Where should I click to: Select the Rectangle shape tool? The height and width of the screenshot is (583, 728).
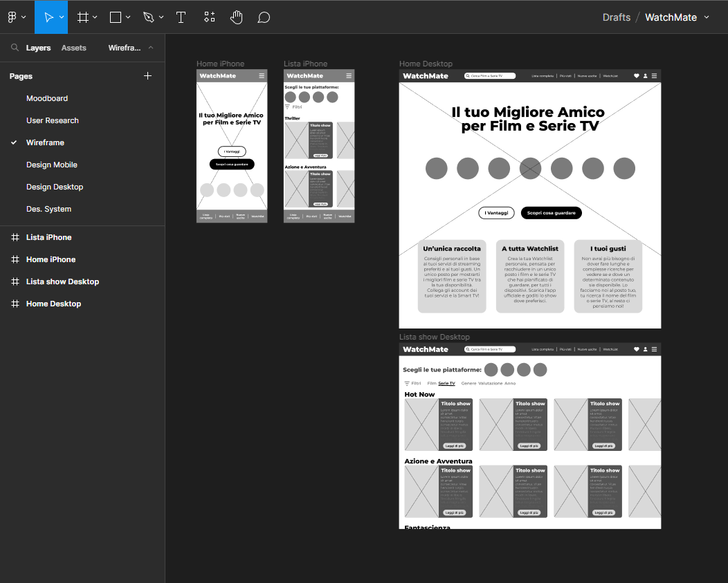(x=115, y=17)
